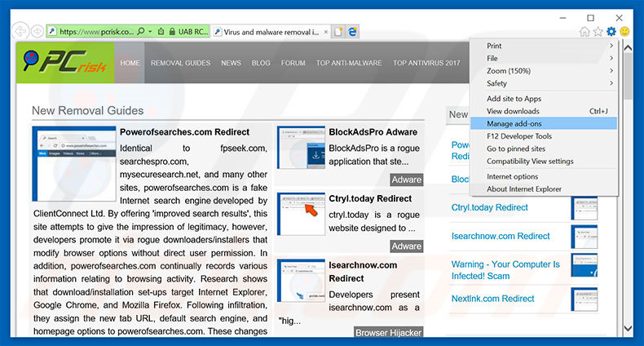
Task: Select About Internet Explorer
Action: (x=544, y=189)
